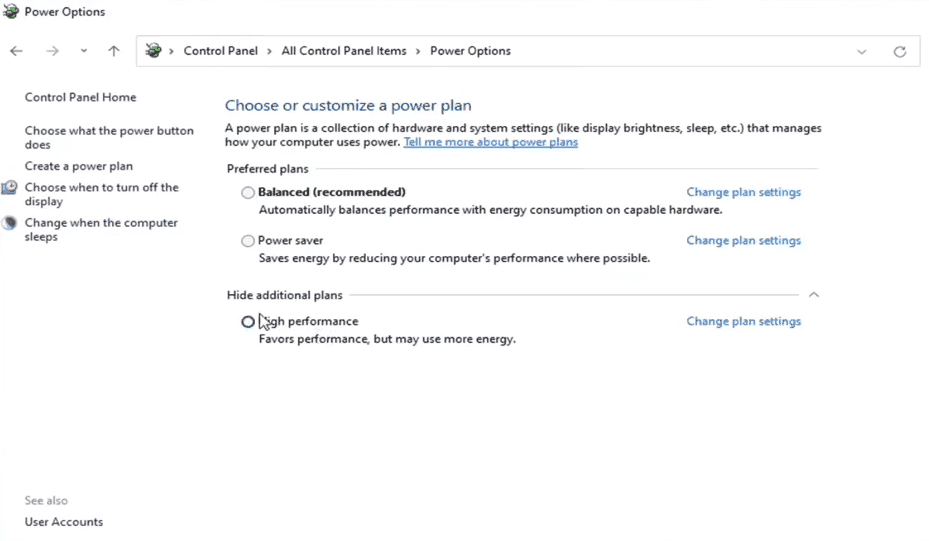Open Create a power plan
Image resolution: width=929 pixels, height=541 pixels.
click(x=79, y=166)
